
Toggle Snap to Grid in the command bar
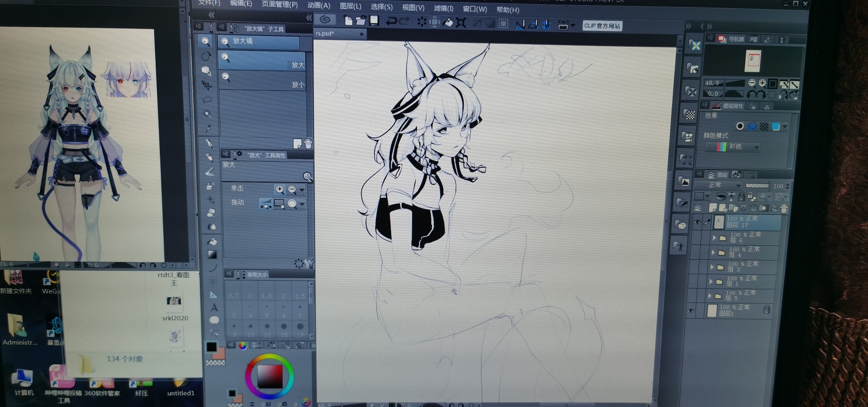[x=546, y=24]
